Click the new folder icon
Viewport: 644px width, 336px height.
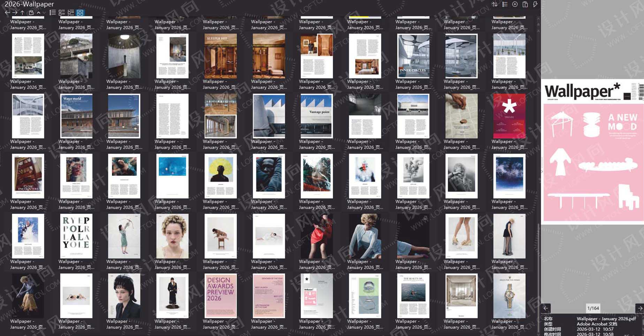pyautogui.click(x=31, y=12)
